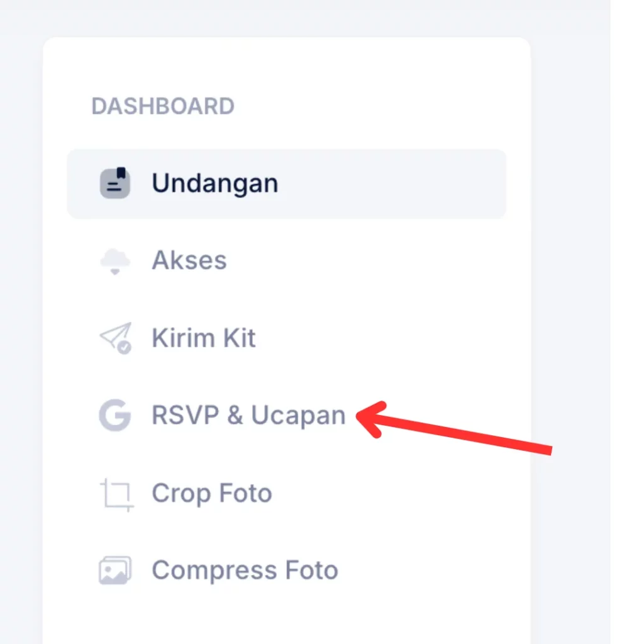The height and width of the screenshot is (644, 644).
Task: Click the DASHBOARD section heading
Action: click(163, 106)
